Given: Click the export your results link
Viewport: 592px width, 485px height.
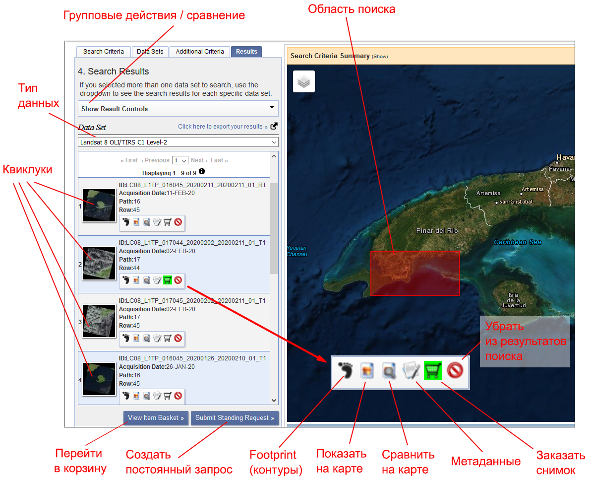Looking at the screenshot, I should click(222, 127).
